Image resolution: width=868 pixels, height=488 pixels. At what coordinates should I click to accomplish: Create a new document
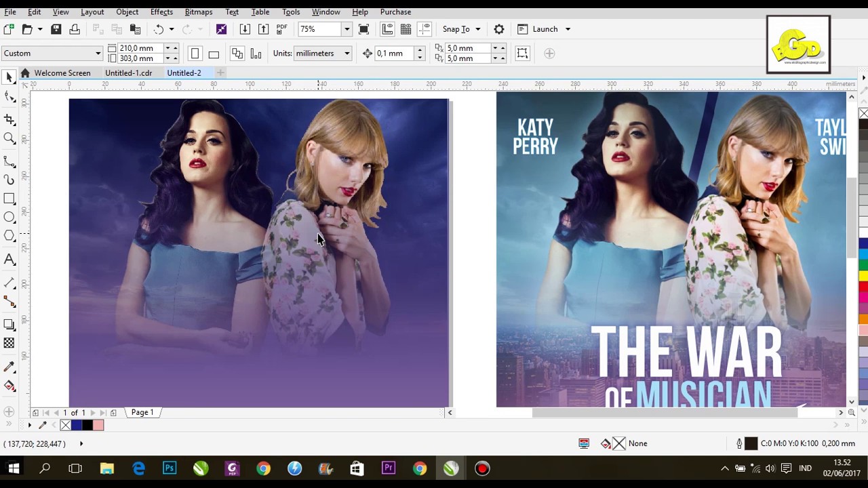pos(9,29)
